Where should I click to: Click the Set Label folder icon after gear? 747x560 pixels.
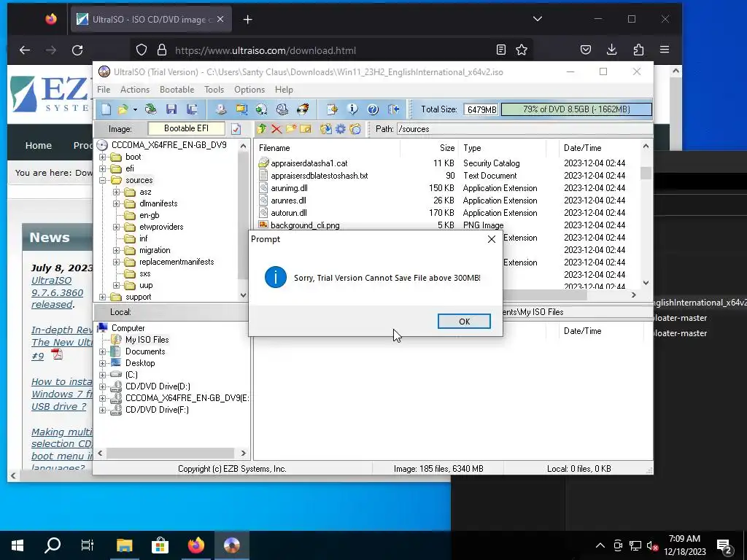click(355, 129)
